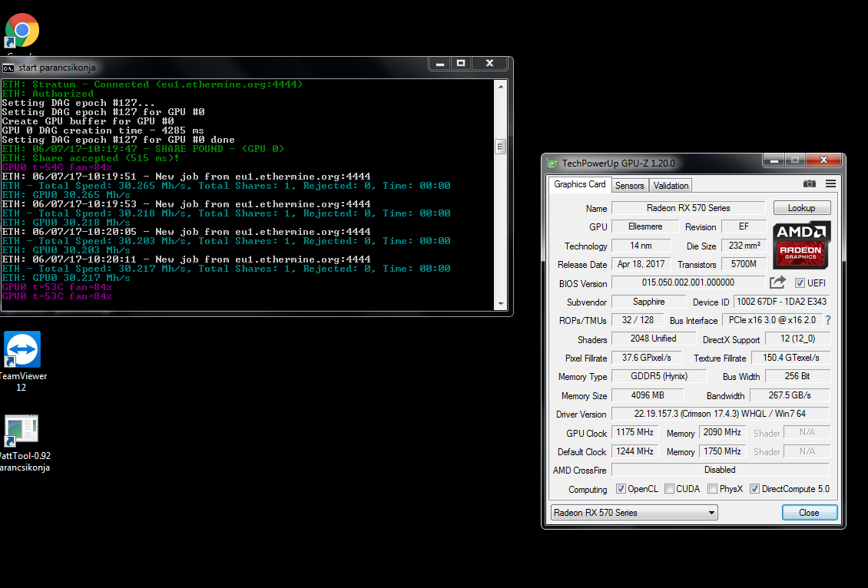Toggle the OpenCL checkbox
The height and width of the screenshot is (588, 868).
click(x=621, y=488)
